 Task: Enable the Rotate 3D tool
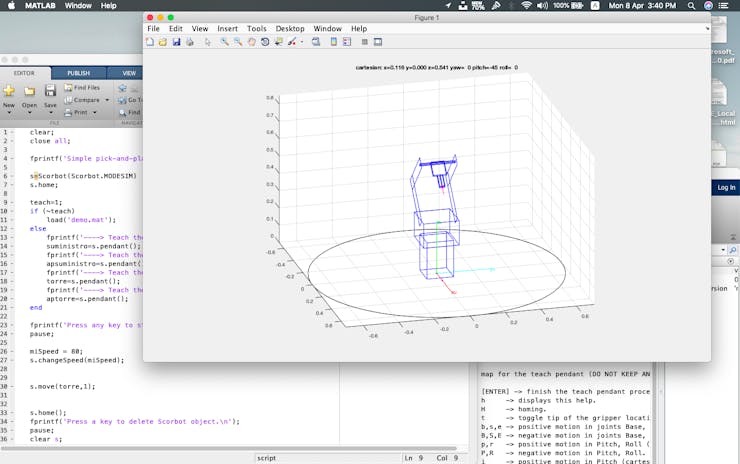coord(265,42)
